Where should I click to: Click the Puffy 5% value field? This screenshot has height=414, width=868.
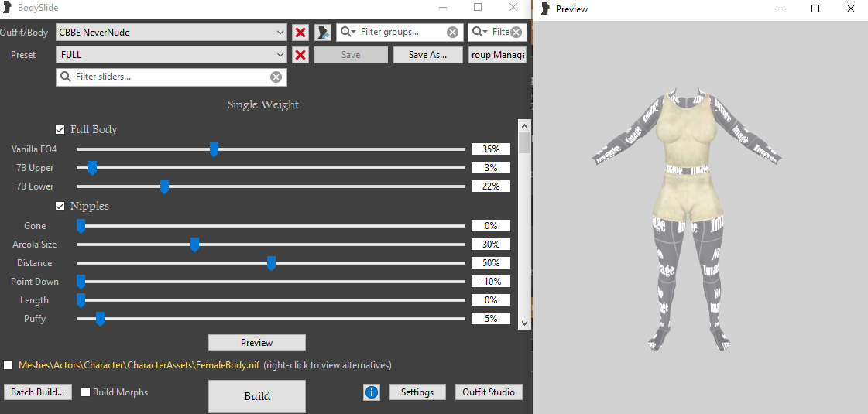(x=491, y=319)
